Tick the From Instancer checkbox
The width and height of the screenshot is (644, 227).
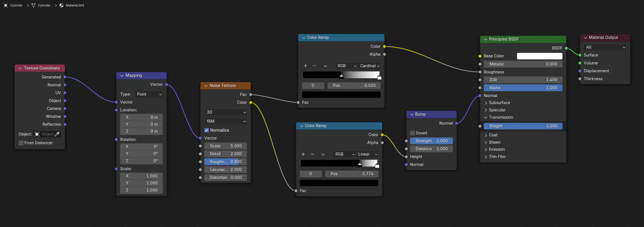click(x=21, y=143)
